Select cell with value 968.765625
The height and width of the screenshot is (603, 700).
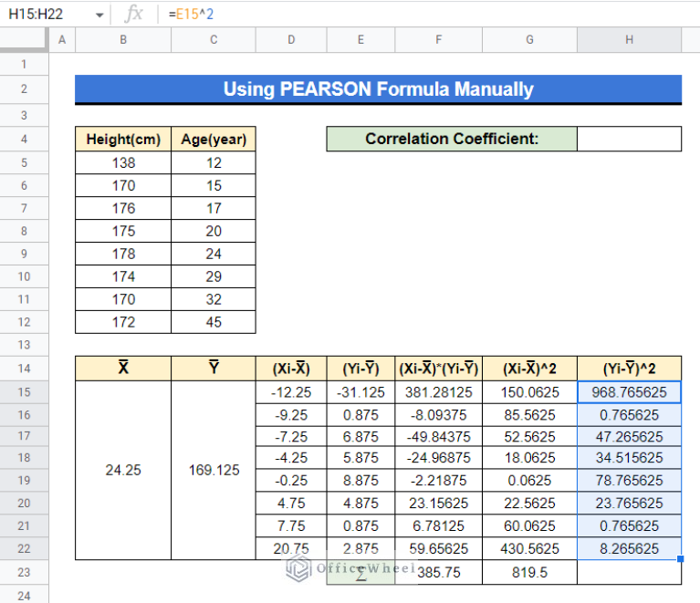point(629,392)
